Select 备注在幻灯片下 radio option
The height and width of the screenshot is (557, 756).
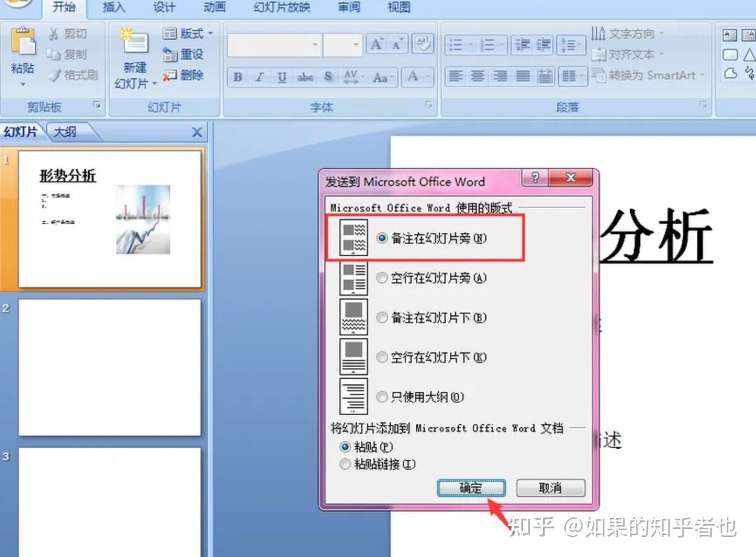pos(433,318)
